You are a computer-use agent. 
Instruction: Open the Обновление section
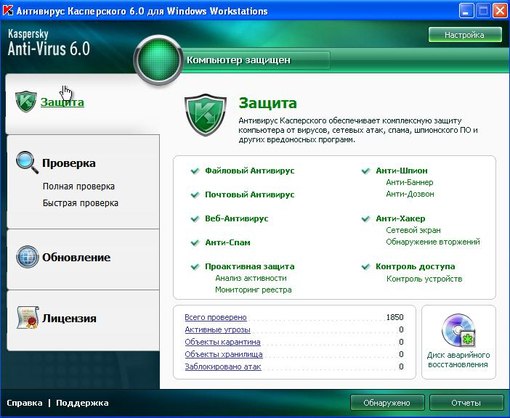(x=76, y=257)
